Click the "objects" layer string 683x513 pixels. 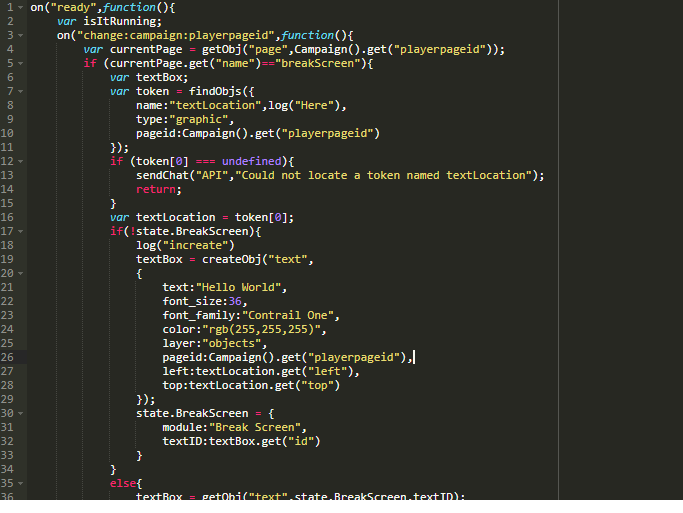232,343
